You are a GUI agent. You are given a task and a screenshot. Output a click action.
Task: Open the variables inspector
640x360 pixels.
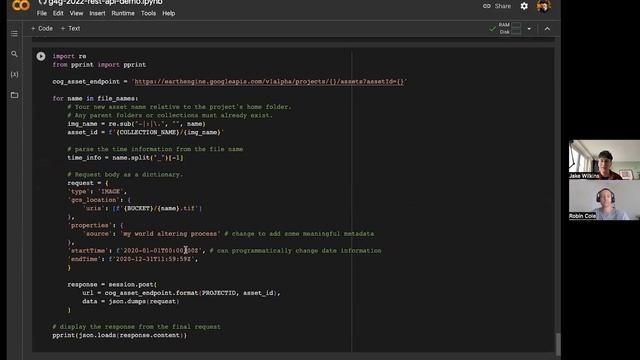point(14,74)
